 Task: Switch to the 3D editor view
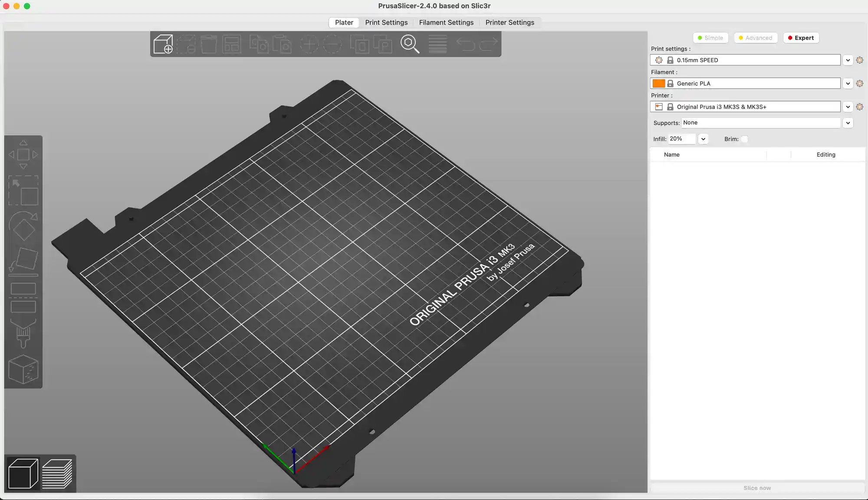click(23, 474)
